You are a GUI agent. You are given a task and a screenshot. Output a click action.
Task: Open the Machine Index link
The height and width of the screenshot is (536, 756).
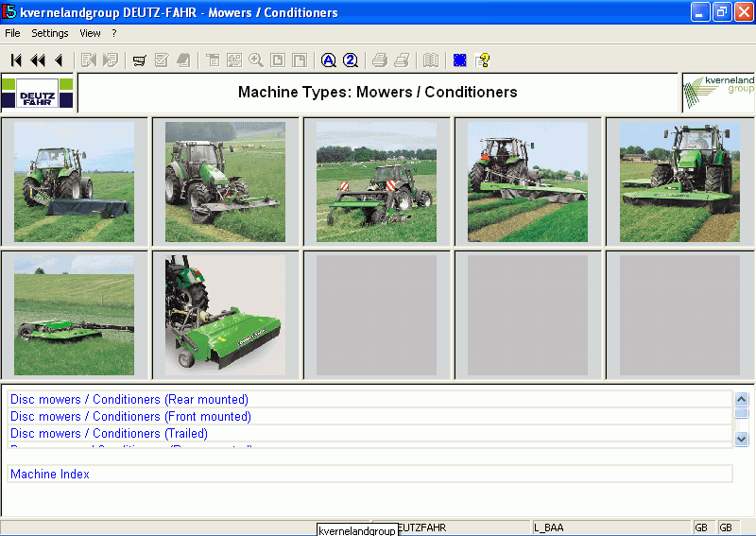point(50,474)
